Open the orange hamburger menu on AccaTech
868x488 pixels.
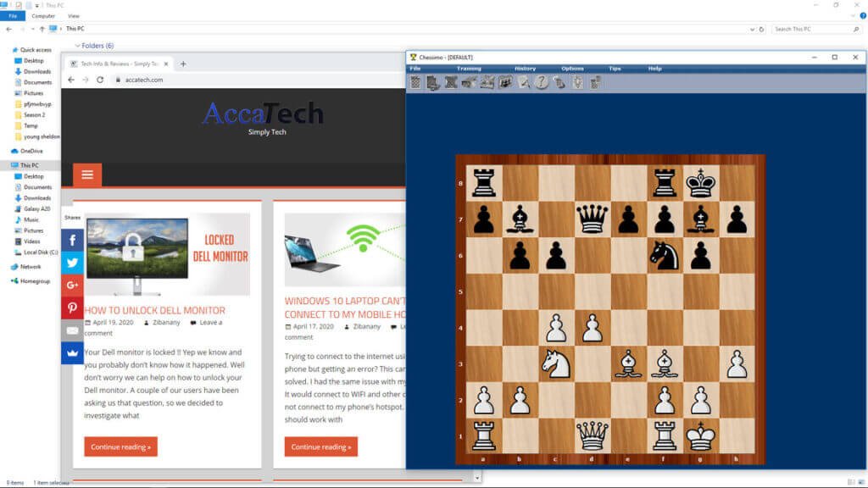(87, 175)
